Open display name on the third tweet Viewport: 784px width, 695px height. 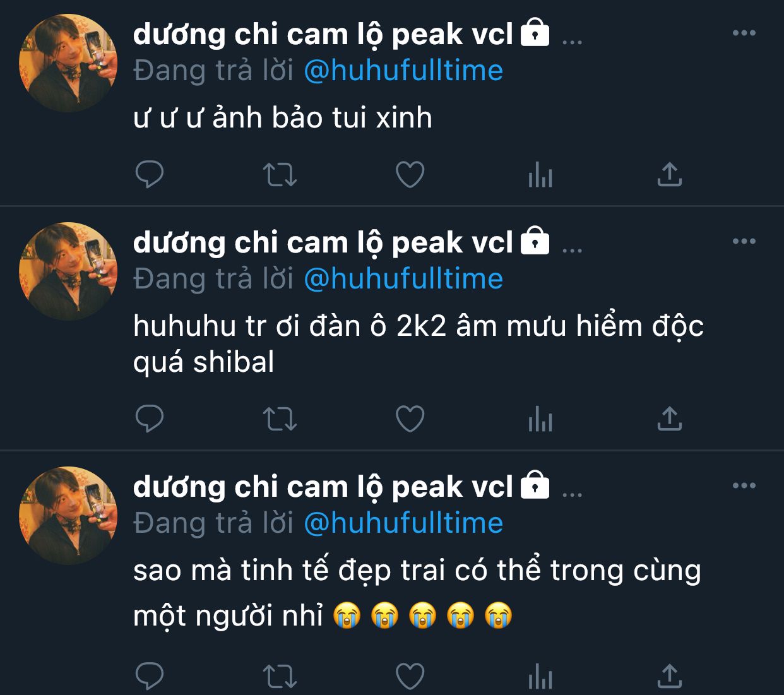(323, 487)
